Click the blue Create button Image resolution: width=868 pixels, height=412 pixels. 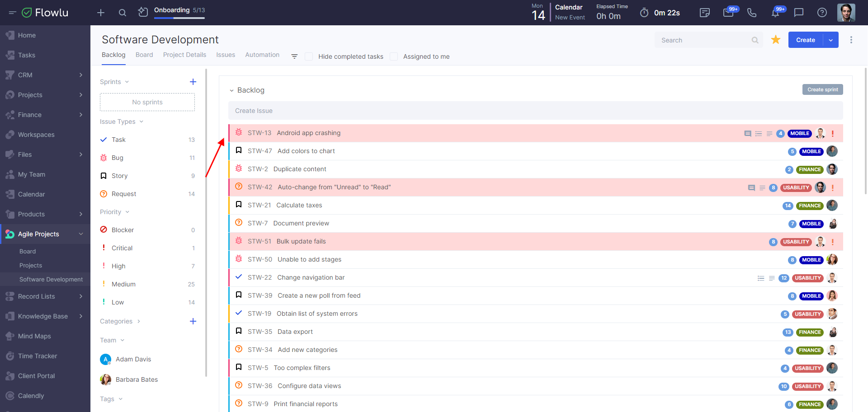[806, 40]
